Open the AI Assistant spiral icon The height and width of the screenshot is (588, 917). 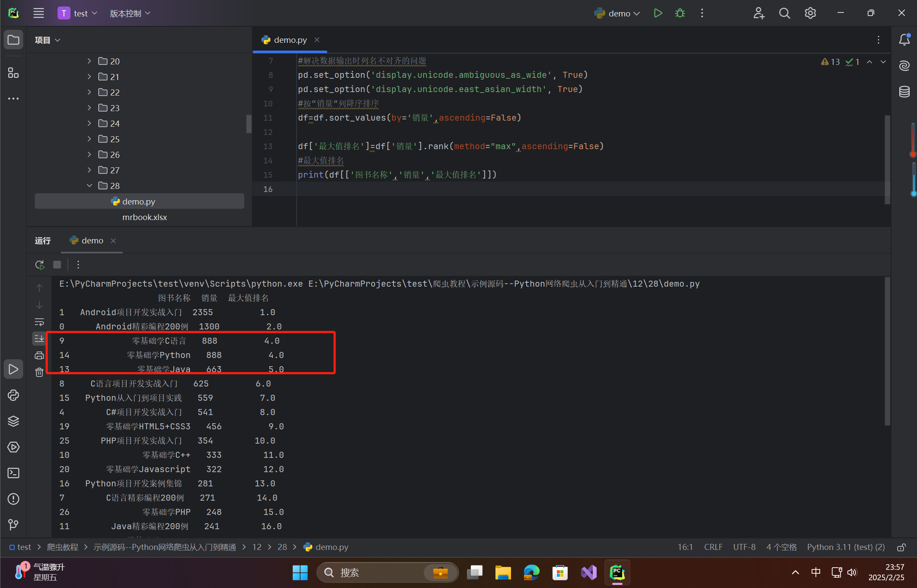point(904,66)
